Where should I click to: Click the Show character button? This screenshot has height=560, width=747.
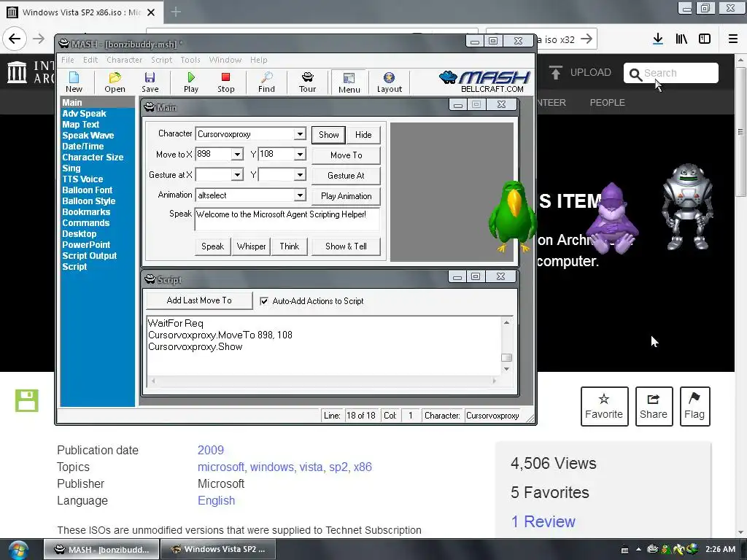[x=329, y=135]
